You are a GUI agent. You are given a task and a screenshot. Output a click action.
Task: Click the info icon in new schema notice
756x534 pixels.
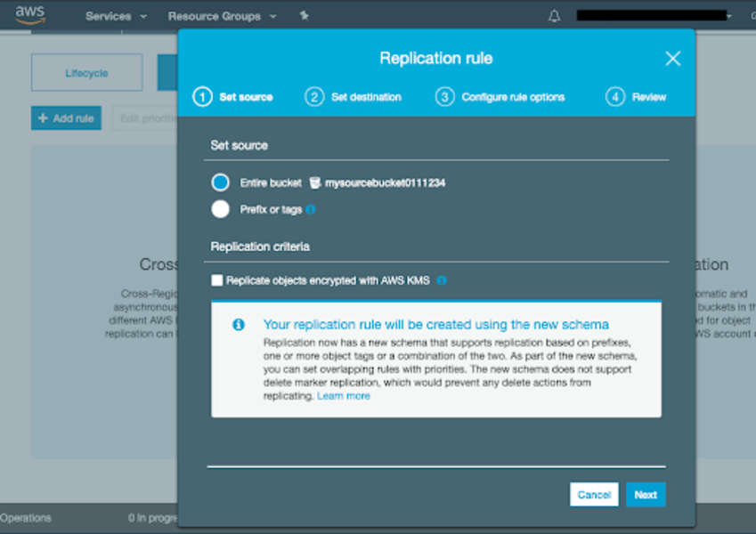(238, 324)
